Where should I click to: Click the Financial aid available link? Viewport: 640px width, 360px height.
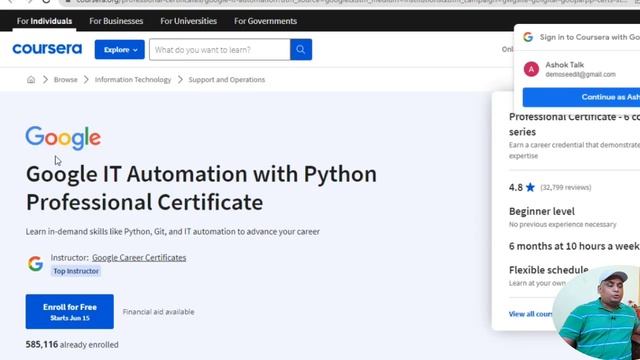158,312
